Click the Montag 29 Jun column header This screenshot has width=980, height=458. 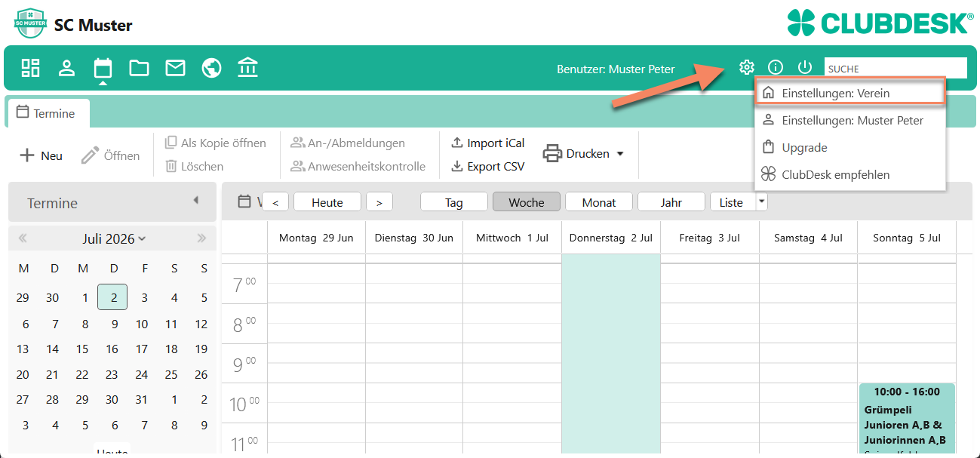pos(316,238)
